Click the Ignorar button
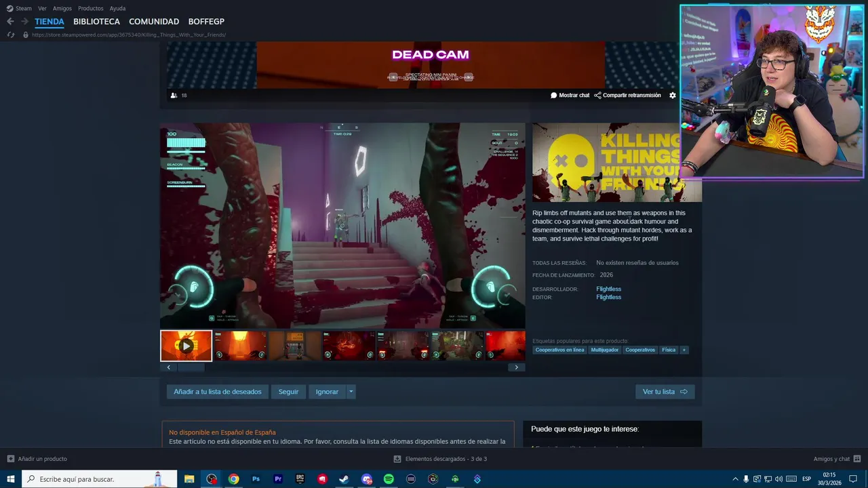The width and height of the screenshot is (868, 488). (x=327, y=392)
